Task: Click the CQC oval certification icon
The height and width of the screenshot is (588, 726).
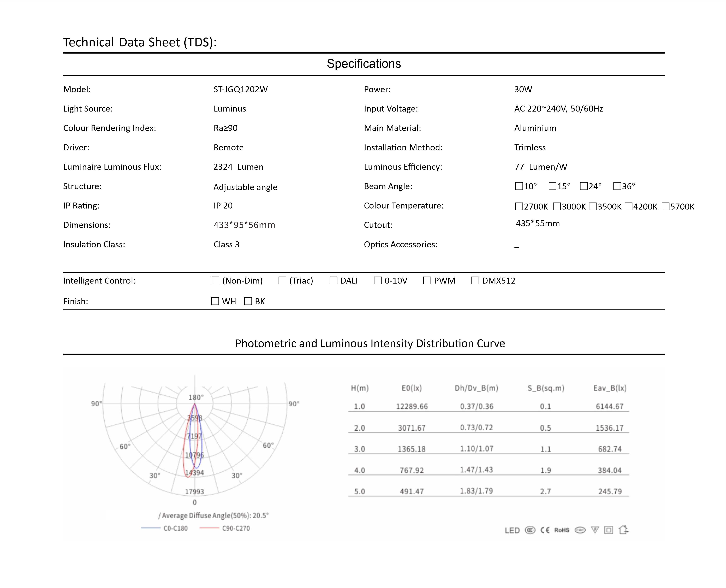Action: click(580, 530)
